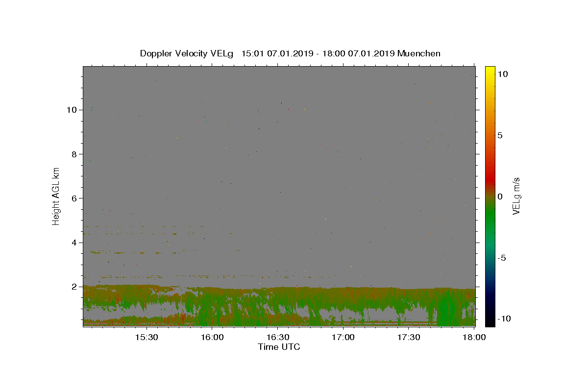Click the 18:00 time tick label
Viewport: 588px width, 392px height.
tap(474, 337)
